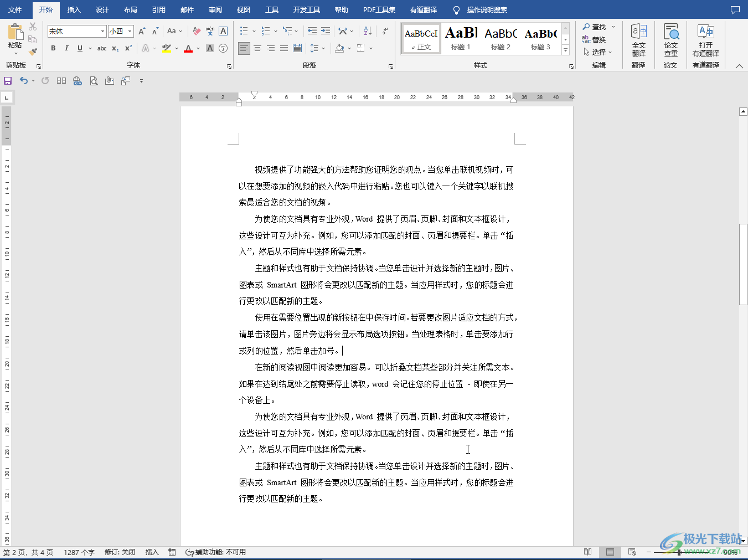Open the 文件 file menu
This screenshot has height=560, width=748.
tap(15, 9)
